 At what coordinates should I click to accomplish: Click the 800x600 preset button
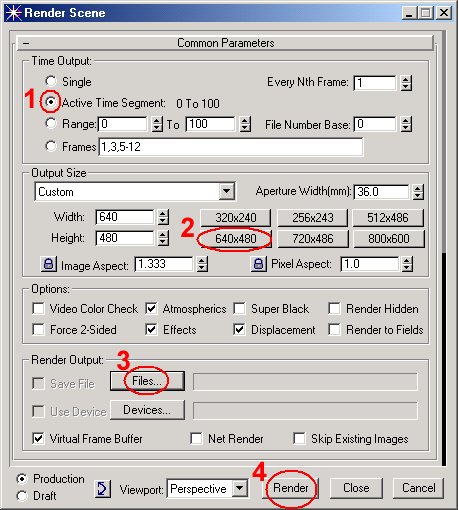pyautogui.click(x=389, y=239)
